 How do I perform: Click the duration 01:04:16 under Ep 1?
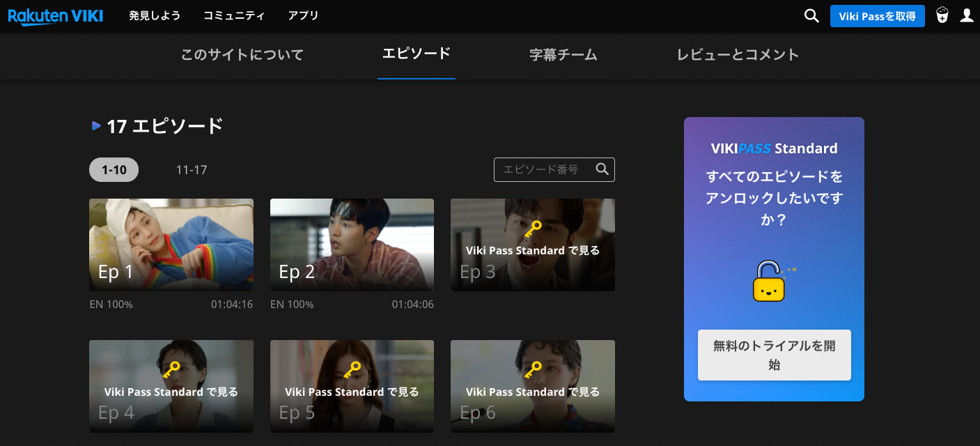pos(232,305)
